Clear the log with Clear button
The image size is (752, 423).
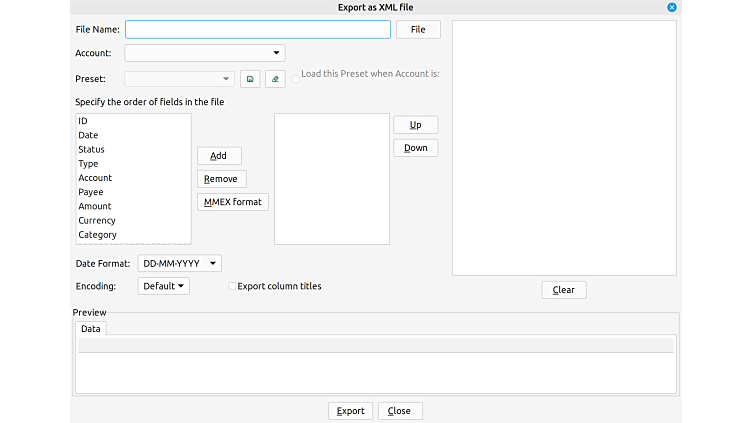(x=564, y=290)
